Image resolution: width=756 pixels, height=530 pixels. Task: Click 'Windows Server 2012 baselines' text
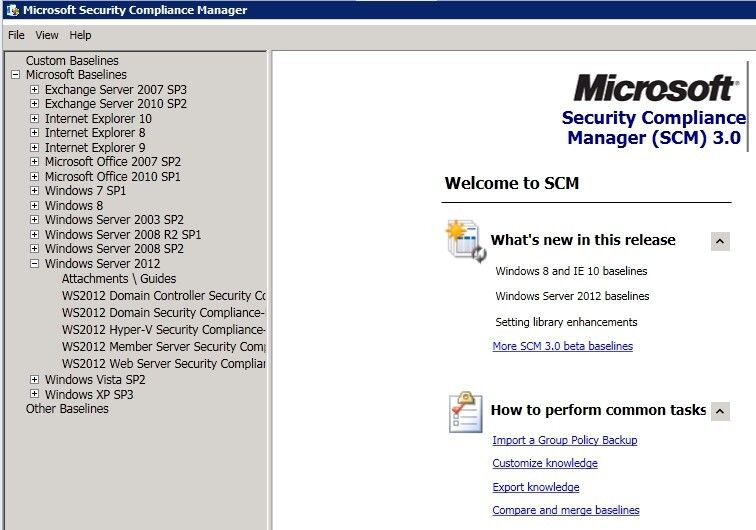point(572,296)
